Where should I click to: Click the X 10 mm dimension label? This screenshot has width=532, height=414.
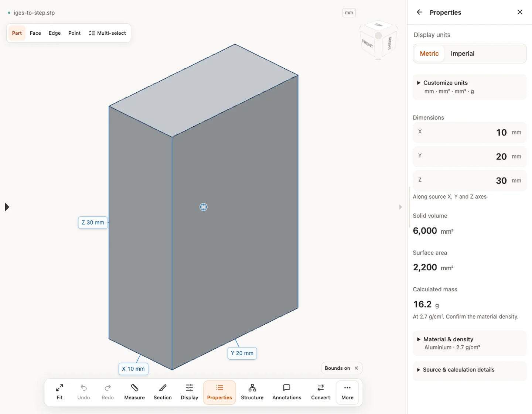coord(133,369)
